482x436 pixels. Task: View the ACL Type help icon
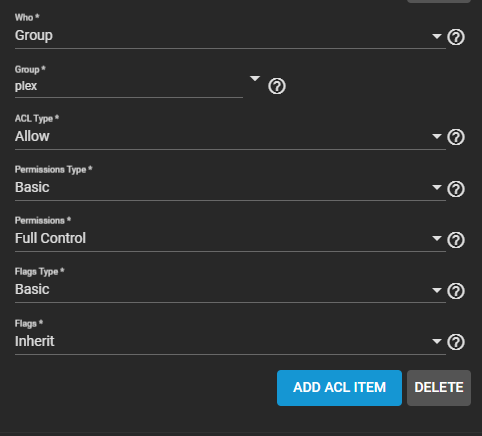456,137
